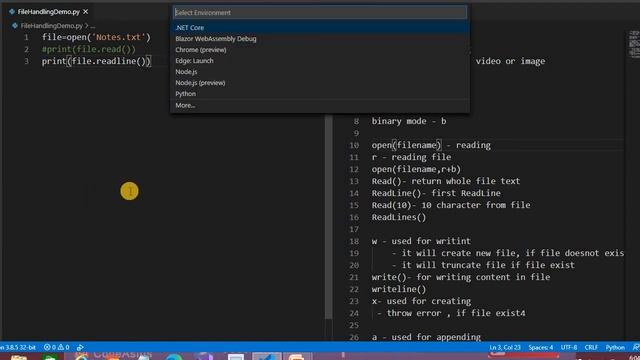Open Visual Studio Code from the taskbar
640x360 pixels.
[267, 356]
